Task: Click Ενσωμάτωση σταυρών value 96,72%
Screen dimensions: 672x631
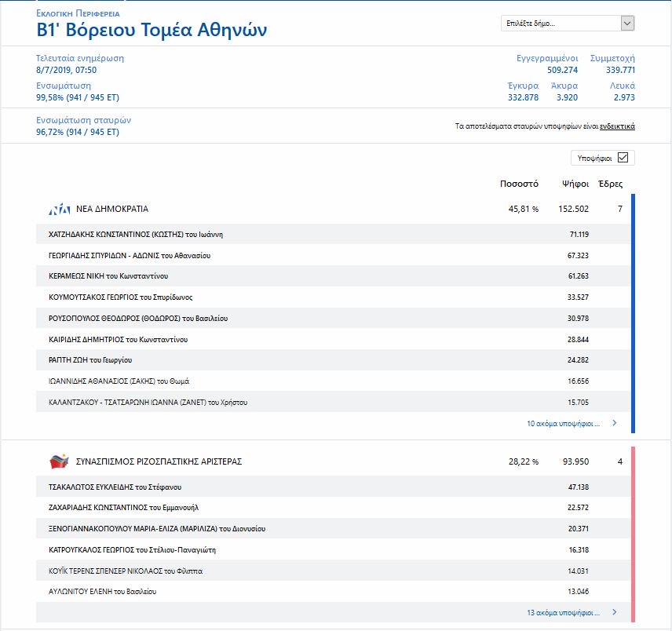Action: coord(78,132)
